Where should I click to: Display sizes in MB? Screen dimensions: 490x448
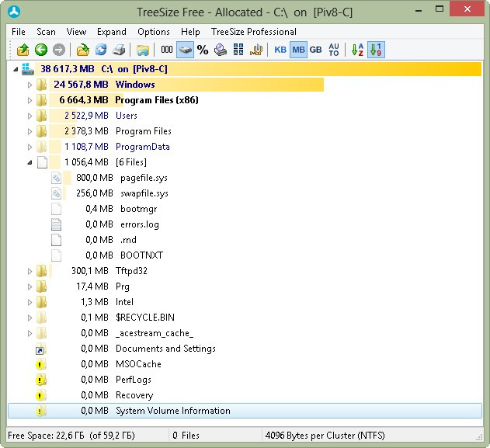[x=298, y=50]
